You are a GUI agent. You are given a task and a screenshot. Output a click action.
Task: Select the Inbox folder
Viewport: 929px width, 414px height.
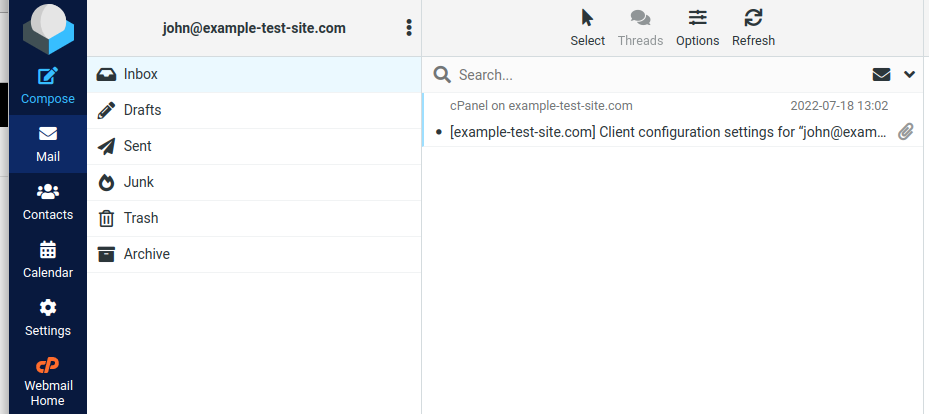140,74
